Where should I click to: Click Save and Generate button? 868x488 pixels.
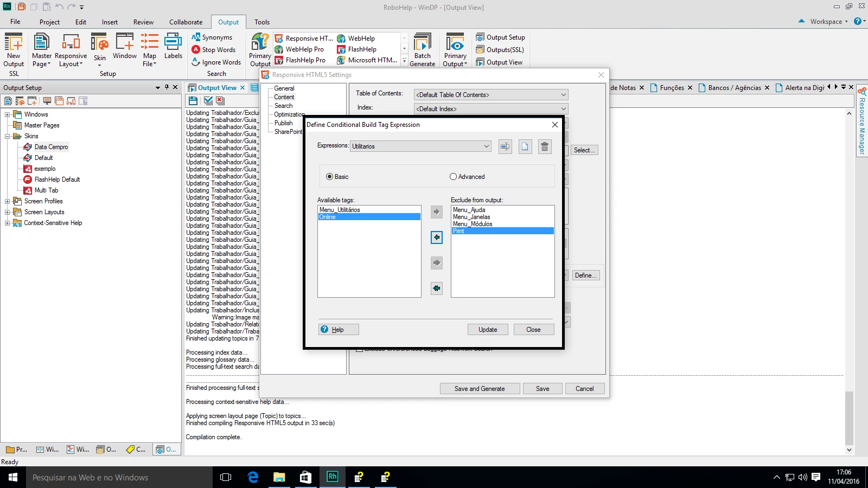(x=480, y=389)
